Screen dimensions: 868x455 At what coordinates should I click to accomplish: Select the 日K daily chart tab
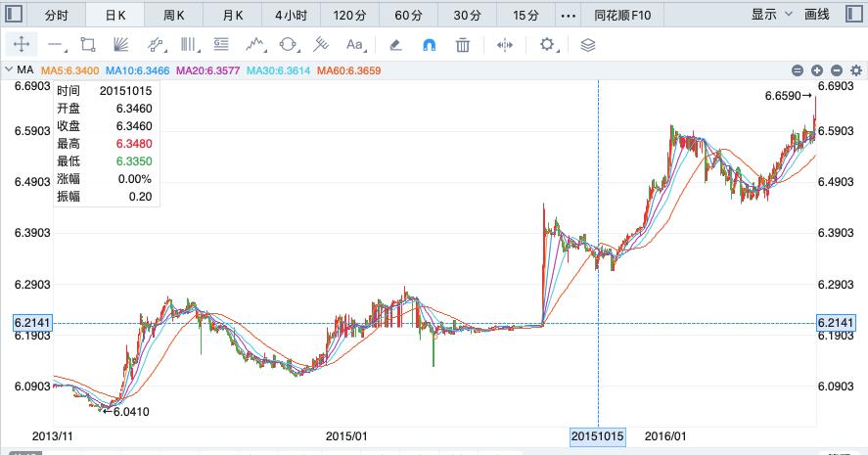click(x=115, y=15)
